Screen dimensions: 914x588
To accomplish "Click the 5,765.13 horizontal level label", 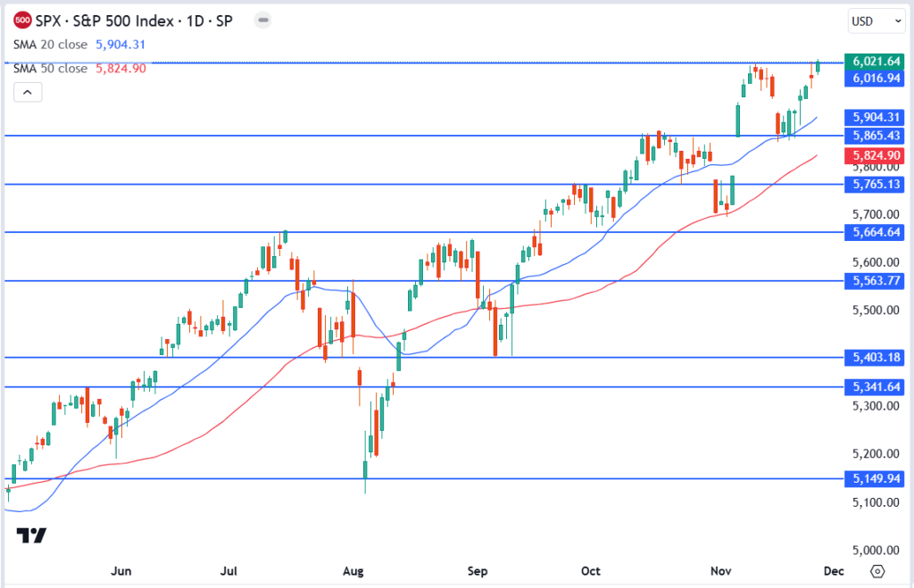I will pos(875,184).
